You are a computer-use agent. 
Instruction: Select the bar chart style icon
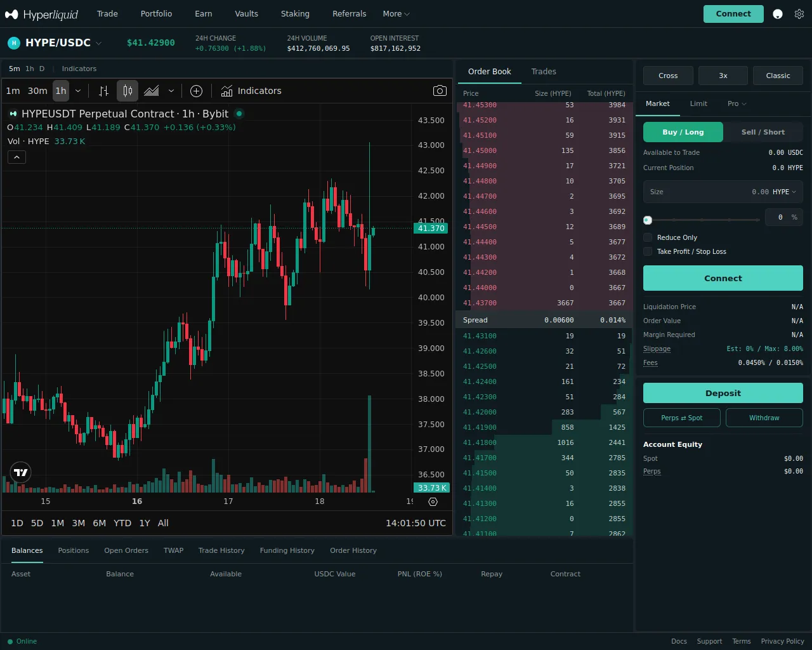pos(104,91)
